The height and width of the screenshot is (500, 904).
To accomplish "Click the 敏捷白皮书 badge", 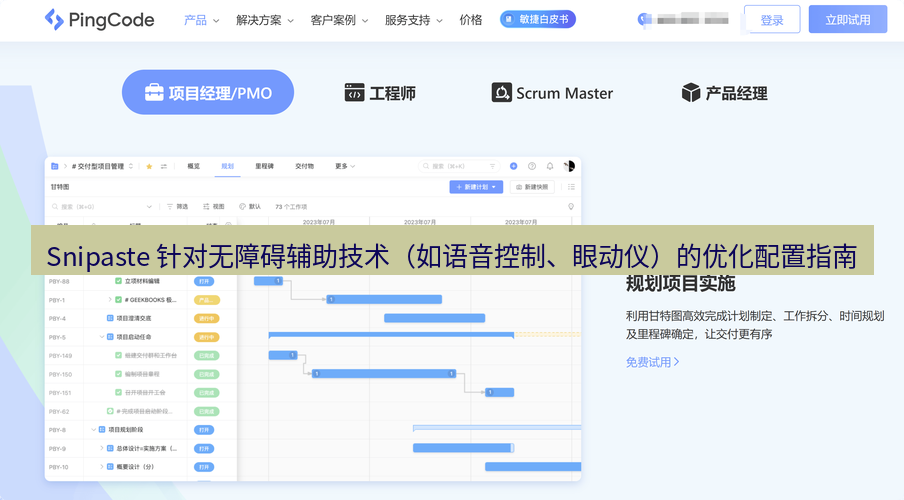I will (x=538, y=20).
